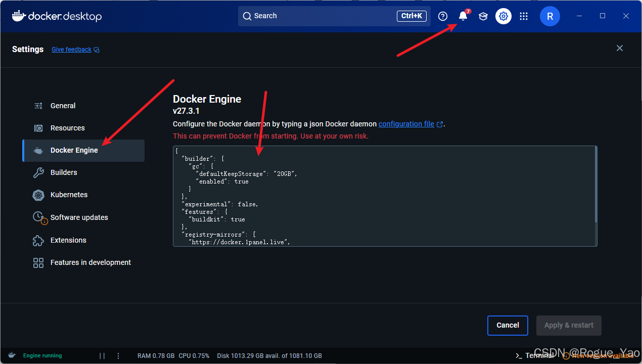Click the Engine running status text
The height and width of the screenshot is (364, 642).
[x=42, y=355]
